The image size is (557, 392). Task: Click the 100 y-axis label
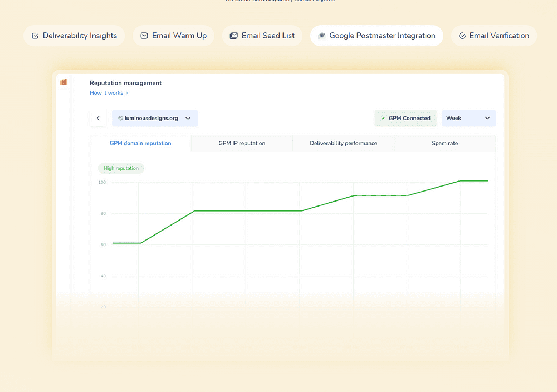point(102,182)
